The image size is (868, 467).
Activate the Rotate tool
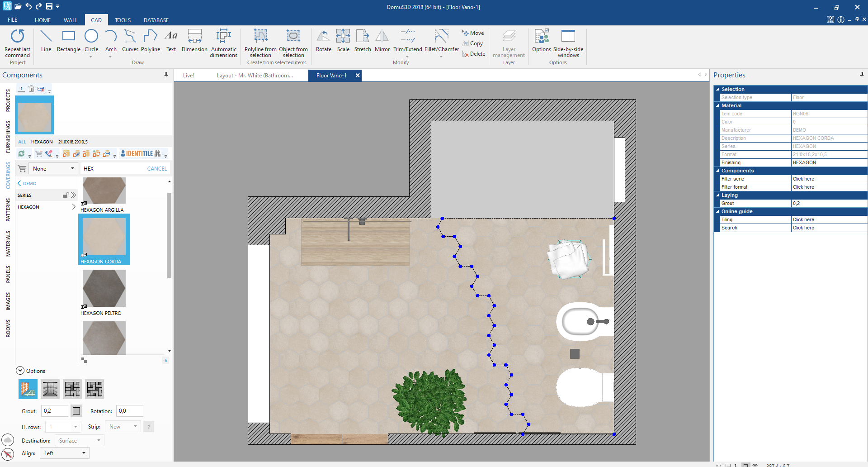(324, 41)
